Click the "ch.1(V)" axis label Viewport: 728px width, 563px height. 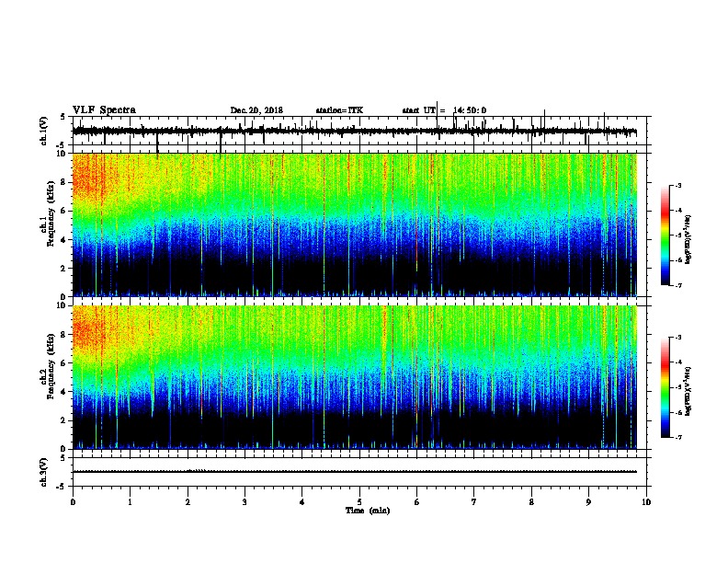pyautogui.click(x=44, y=131)
